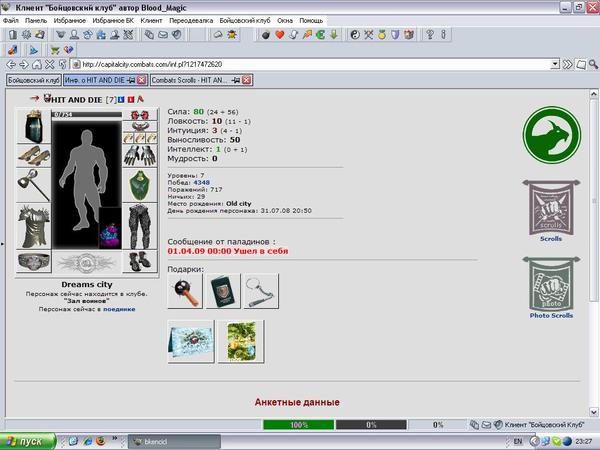Image resolution: width=600 pixels, height=450 pixels.
Task: Open the Избранное БК menu
Action: point(113,21)
